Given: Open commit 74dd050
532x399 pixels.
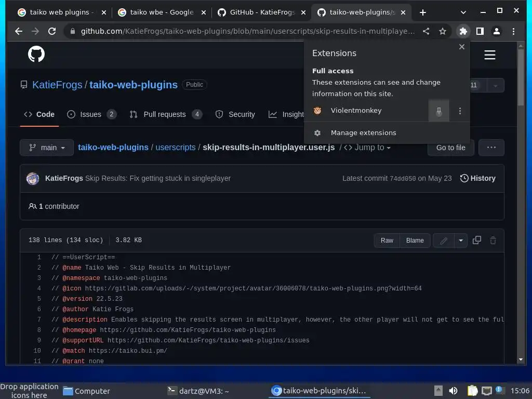Looking at the screenshot, I should click(x=403, y=179).
